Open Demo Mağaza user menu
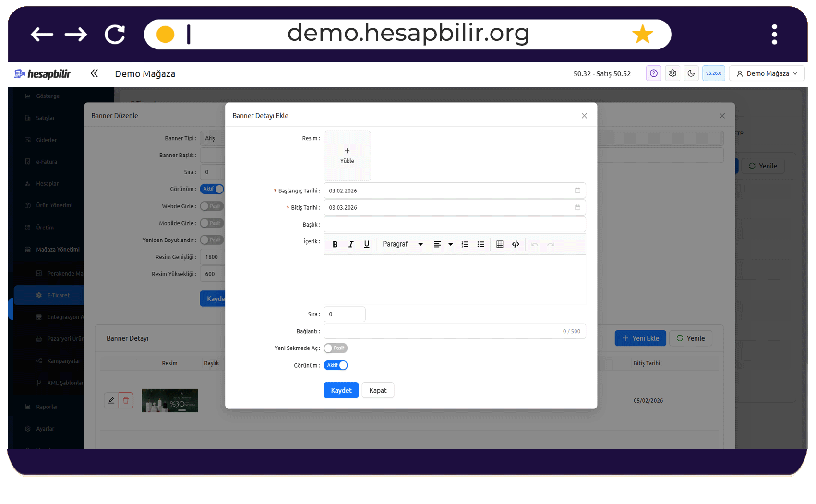816x504 pixels. pyautogui.click(x=767, y=73)
